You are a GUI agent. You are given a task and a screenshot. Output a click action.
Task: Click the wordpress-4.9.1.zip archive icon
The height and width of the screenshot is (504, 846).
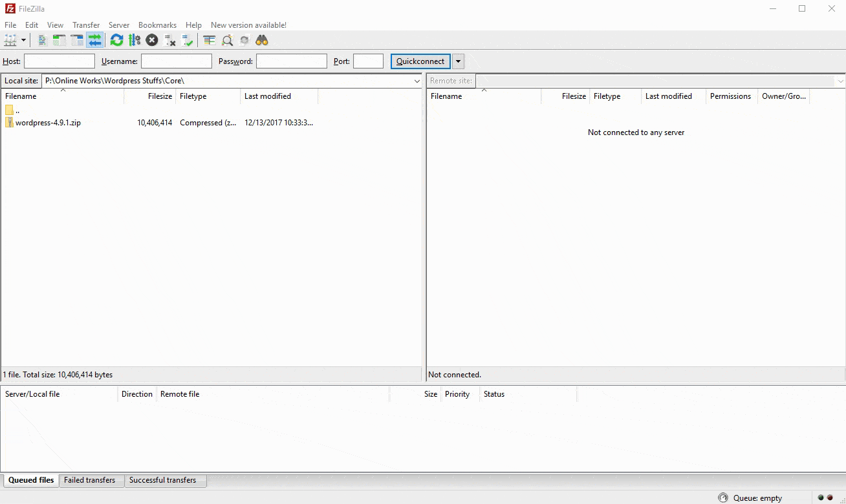click(9, 123)
